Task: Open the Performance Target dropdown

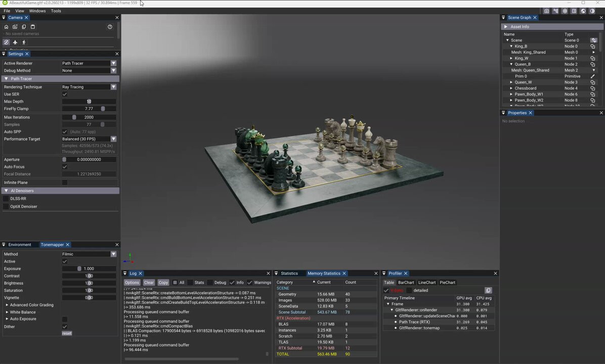Action: (89, 139)
